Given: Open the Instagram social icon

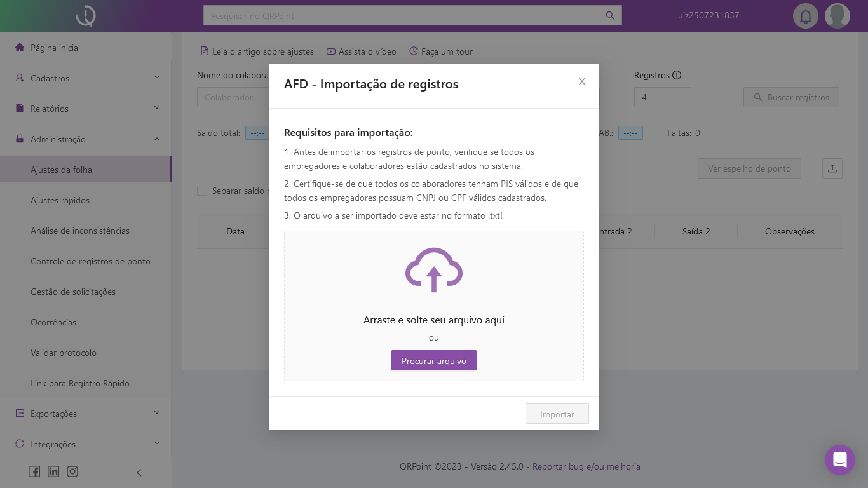Looking at the screenshot, I should tap(72, 471).
